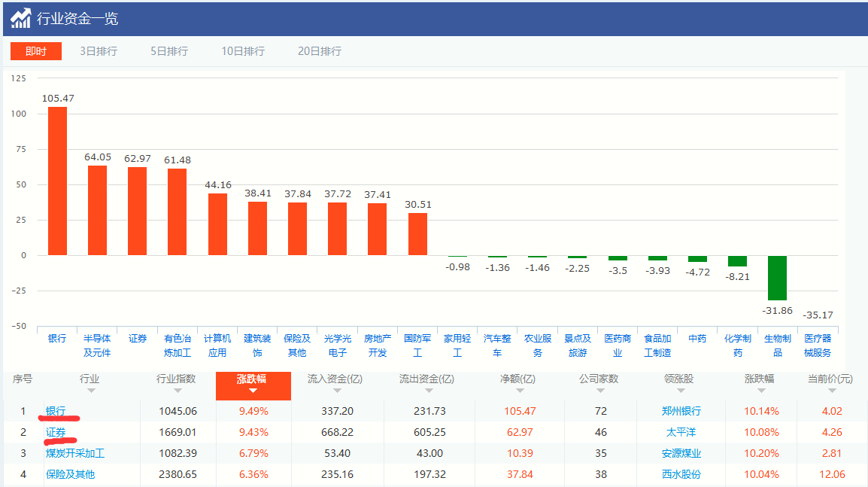Image resolution: width=868 pixels, height=487 pixels.
Task: Click the 证券 bar valued 62.97
Action: click(138, 211)
